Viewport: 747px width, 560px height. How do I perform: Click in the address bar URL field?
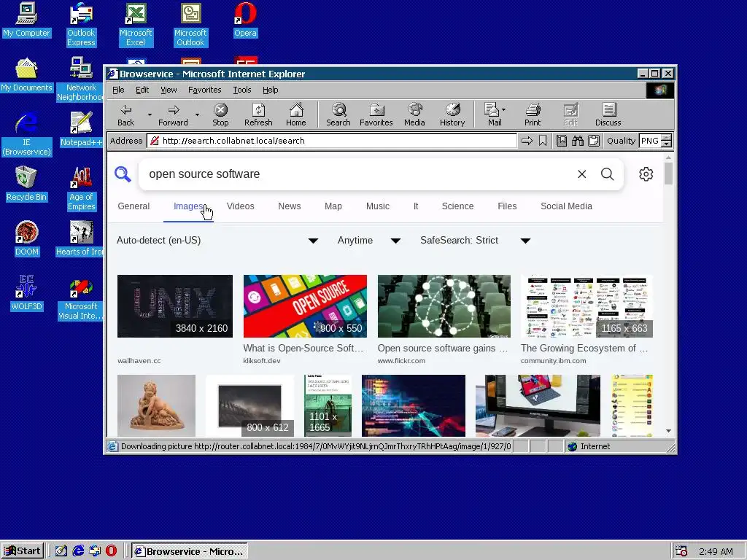pyautogui.click(x=332, y=141)
